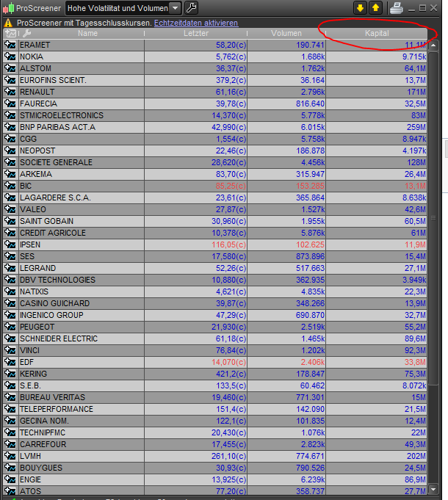Open chart icon for ENGIE row
The width and height of the screenshot is (448, 500).
click(10, 479)
